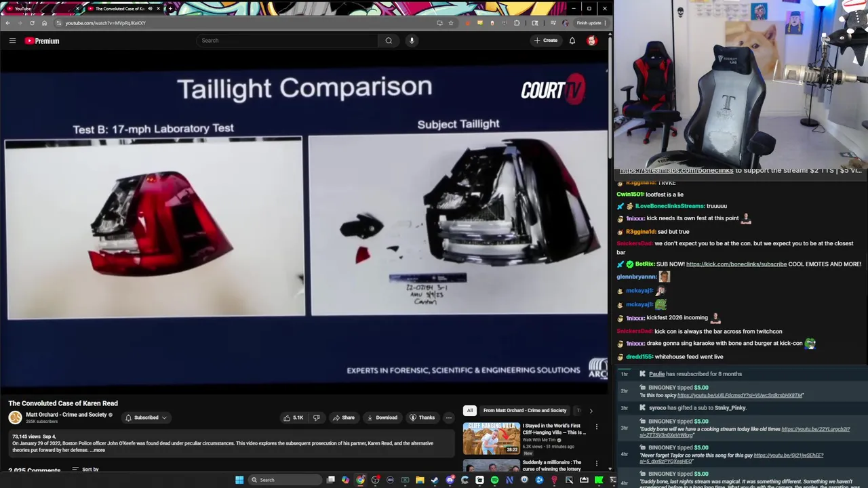Open Matt Orchard channel name link
This screenshot has height=488, width=868.
(66, 415)
